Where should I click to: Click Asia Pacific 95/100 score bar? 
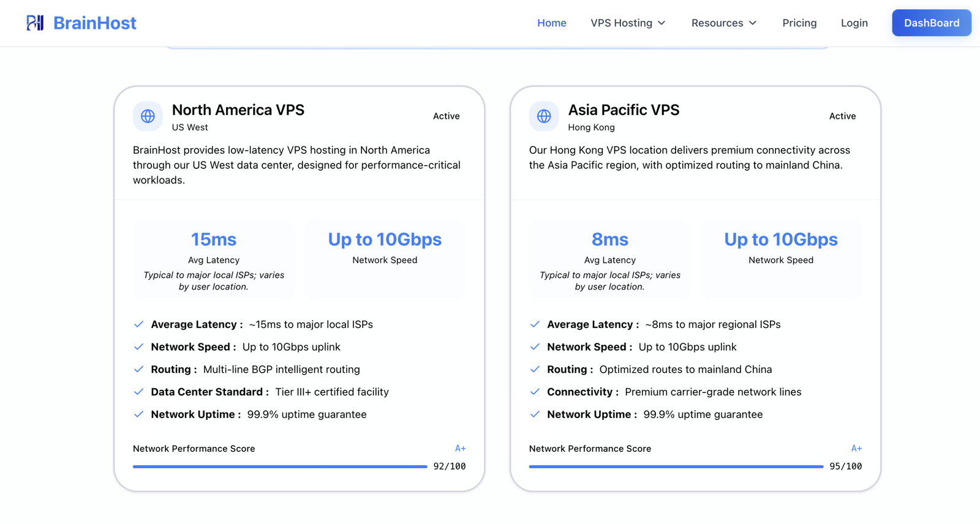(x=676, y=466)
